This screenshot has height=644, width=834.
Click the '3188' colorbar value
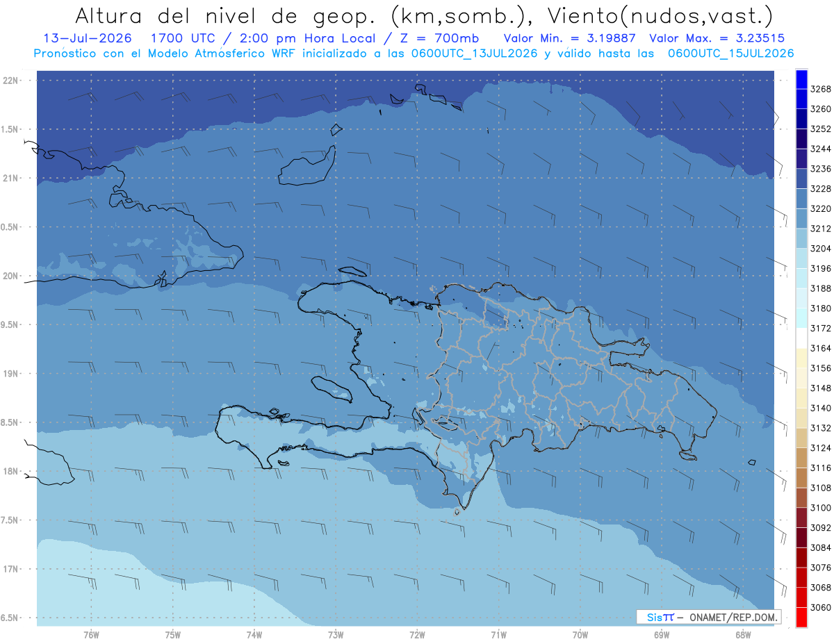(821, 288)
